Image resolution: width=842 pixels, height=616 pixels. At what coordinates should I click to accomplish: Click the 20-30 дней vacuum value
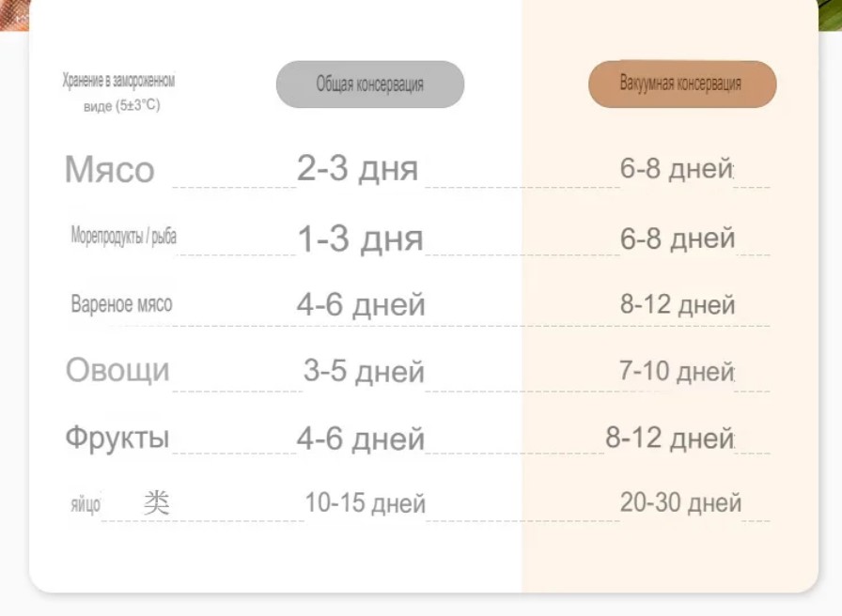pyautogui.click(x=680, y=502)
